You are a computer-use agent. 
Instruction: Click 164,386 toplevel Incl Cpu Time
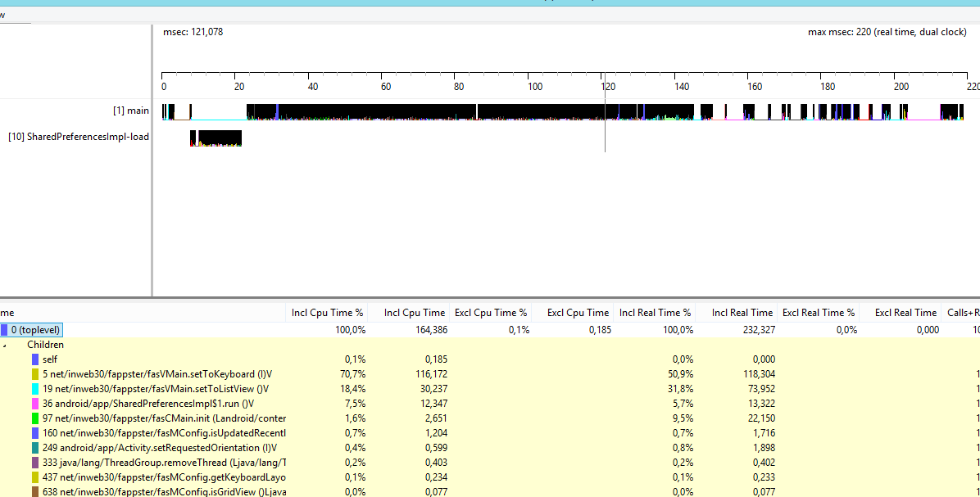coord(431,330)
